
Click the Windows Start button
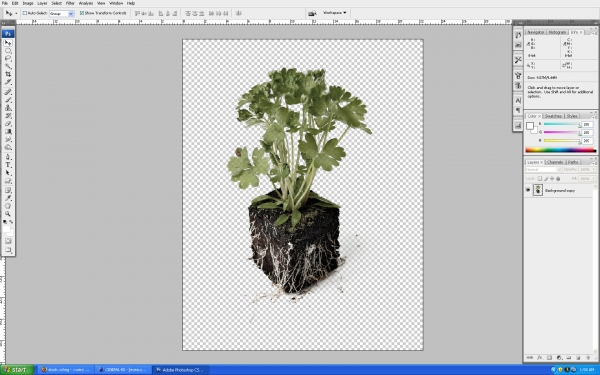pyautogui.click(x=17, y=370)
